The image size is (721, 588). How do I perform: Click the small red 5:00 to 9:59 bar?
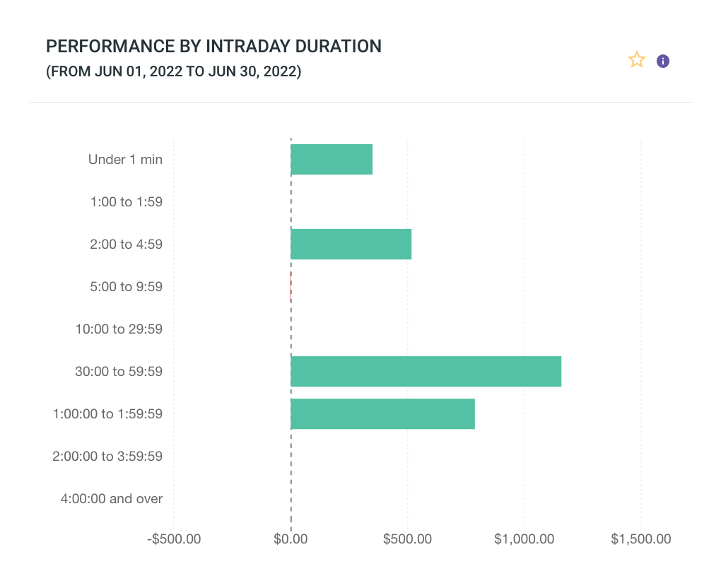(x=291, y=287)
